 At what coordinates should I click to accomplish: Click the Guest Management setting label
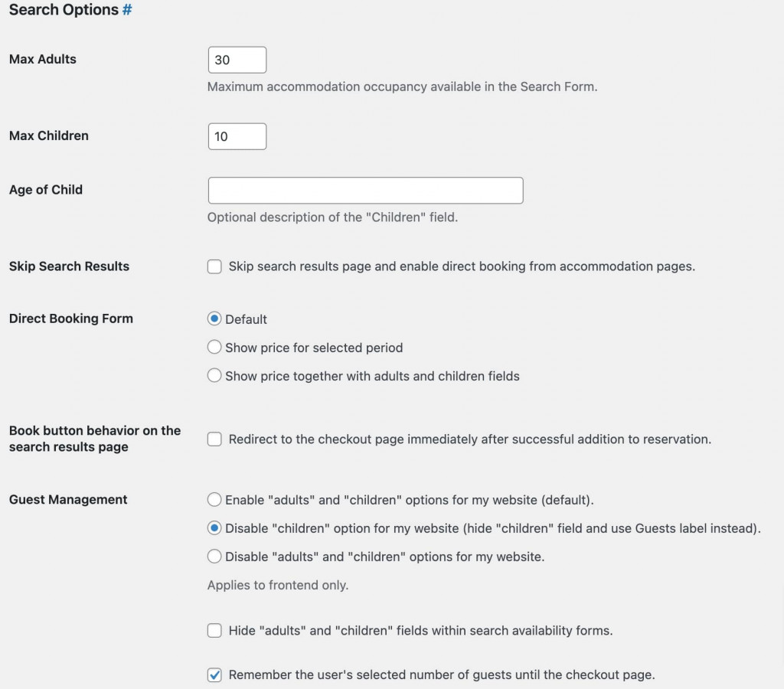[x=68, y=500]
